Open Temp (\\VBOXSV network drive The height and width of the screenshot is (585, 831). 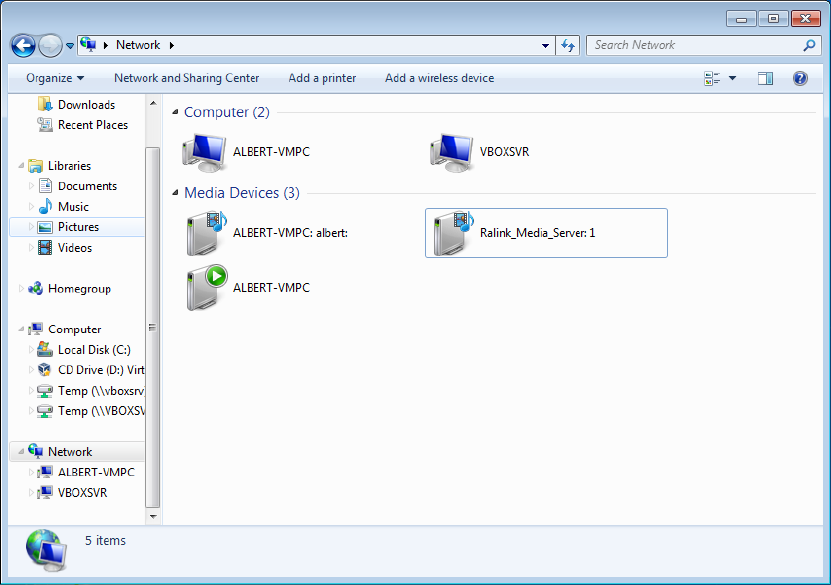click(90, 411)
